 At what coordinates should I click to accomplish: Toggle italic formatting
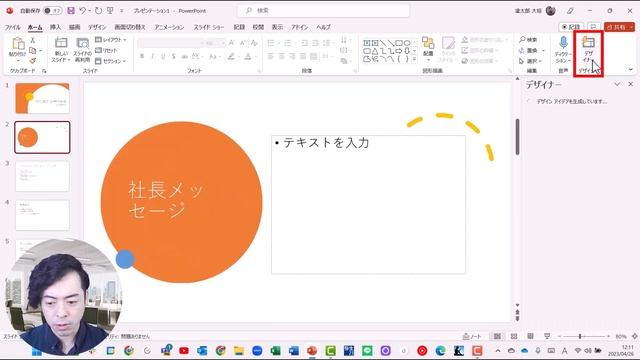(153, 56)
